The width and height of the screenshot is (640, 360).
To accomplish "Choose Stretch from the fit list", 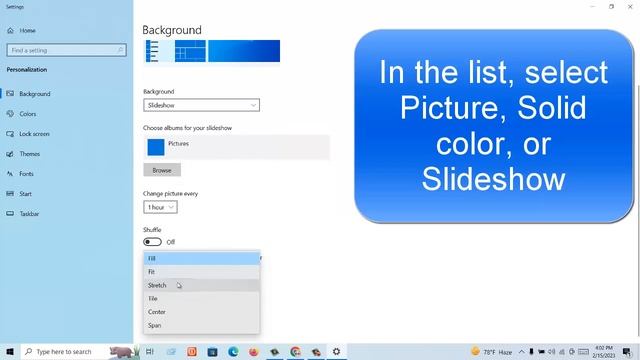I will coord(202,285).
